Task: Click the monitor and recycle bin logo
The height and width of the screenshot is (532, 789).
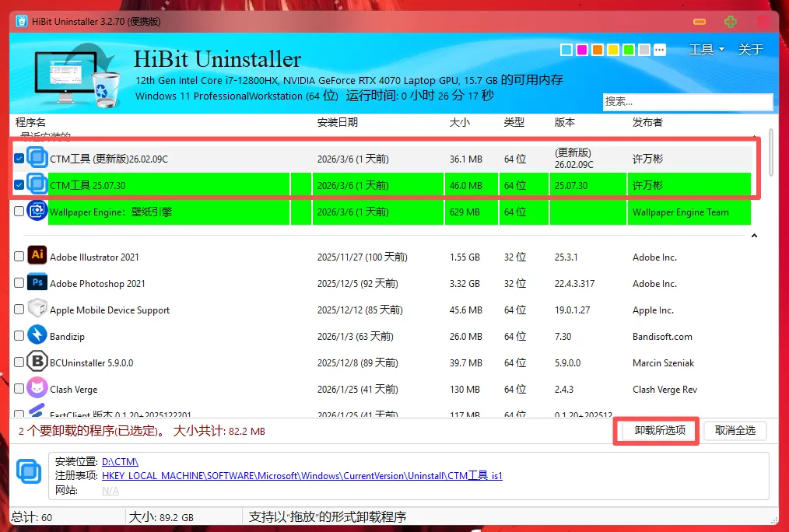Action: 77,75
